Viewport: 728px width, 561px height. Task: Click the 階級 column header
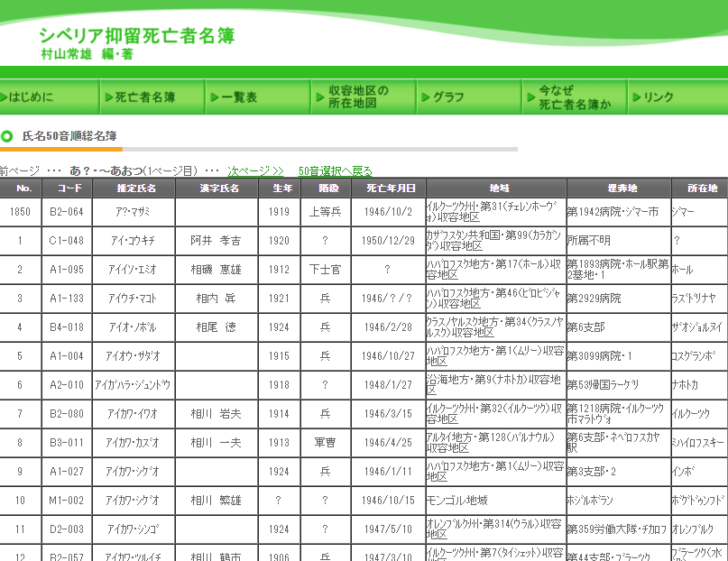pyautogui.click(x=326, y=188)
